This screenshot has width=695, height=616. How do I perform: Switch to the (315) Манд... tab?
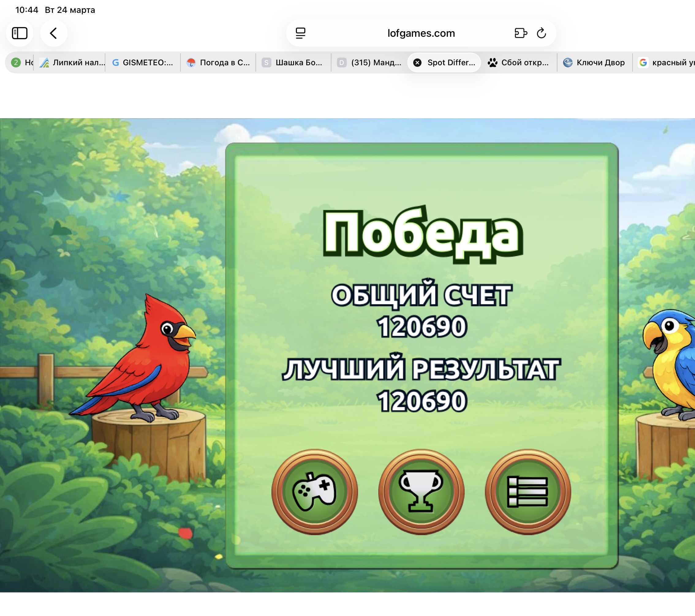[369, 62]
